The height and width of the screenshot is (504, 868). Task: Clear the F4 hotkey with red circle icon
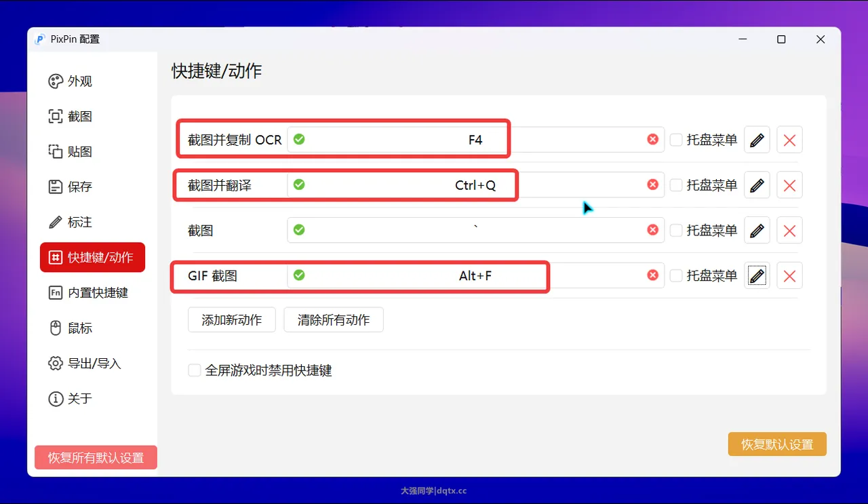(x=652, y=139)
